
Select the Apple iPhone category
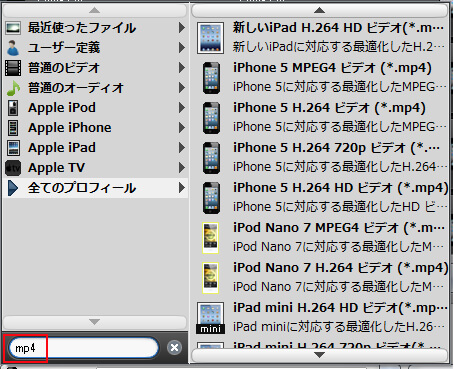(x=95, y=128)
